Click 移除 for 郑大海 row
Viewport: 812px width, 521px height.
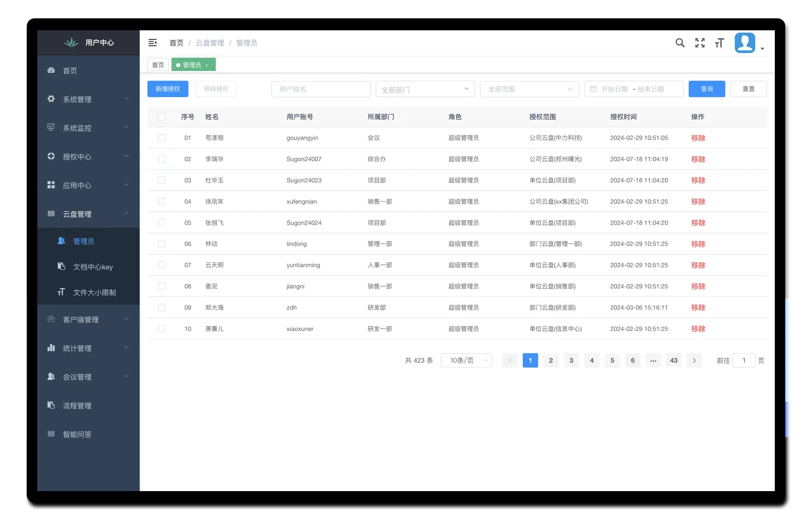(x=698, y=308)
